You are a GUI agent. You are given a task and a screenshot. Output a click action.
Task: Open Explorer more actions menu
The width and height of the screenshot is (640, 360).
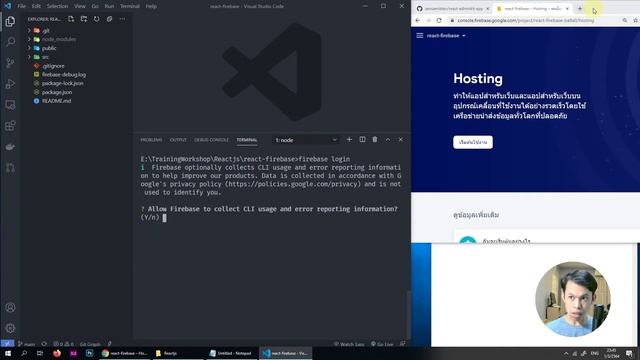122,19
